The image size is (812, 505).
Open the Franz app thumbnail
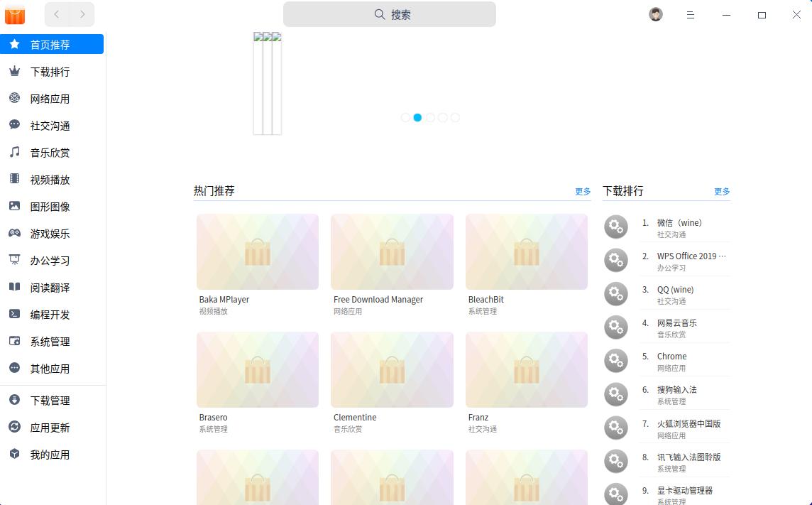(x=527, y=370)
